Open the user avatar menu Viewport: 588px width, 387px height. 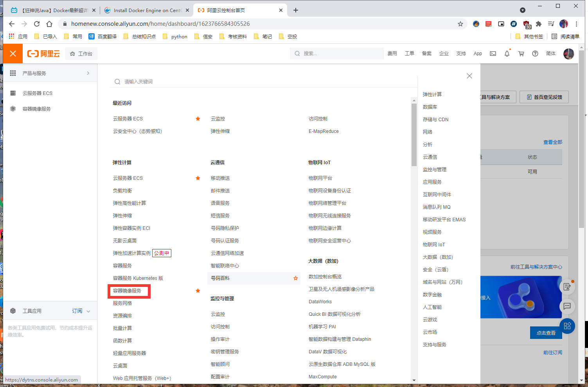(568, 54)
